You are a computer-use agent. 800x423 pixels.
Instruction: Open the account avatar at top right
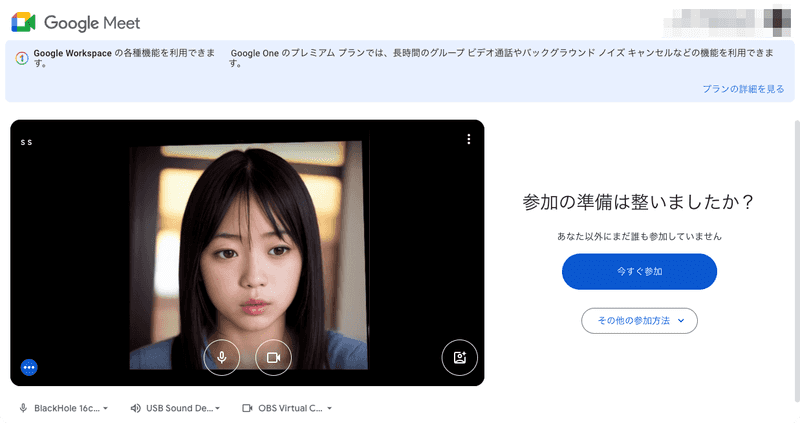coord(778,20)
